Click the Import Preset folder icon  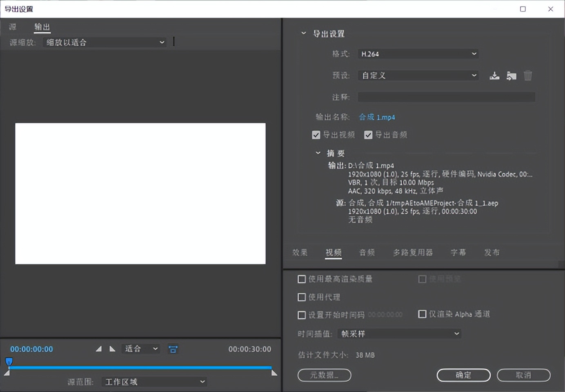pos(512,76)
